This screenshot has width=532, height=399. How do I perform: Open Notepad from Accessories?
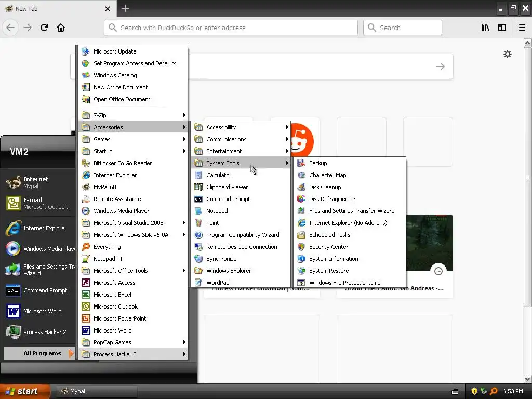coord(241,211)
